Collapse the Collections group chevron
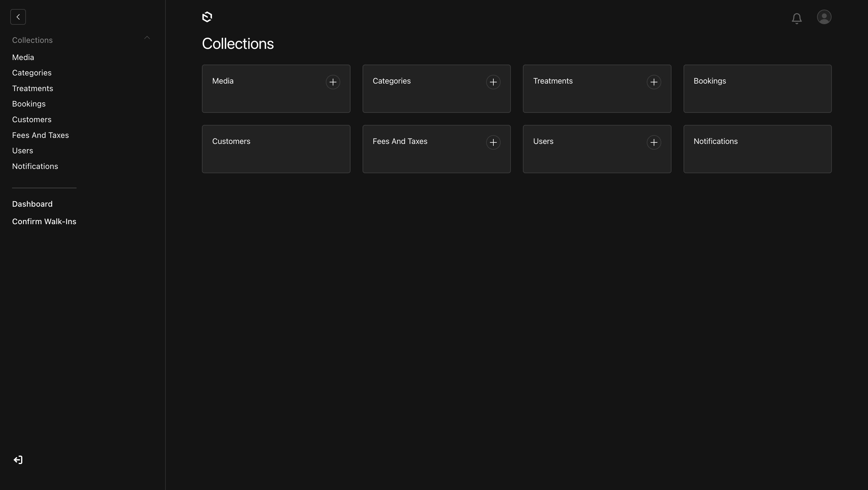 (147, 37)
